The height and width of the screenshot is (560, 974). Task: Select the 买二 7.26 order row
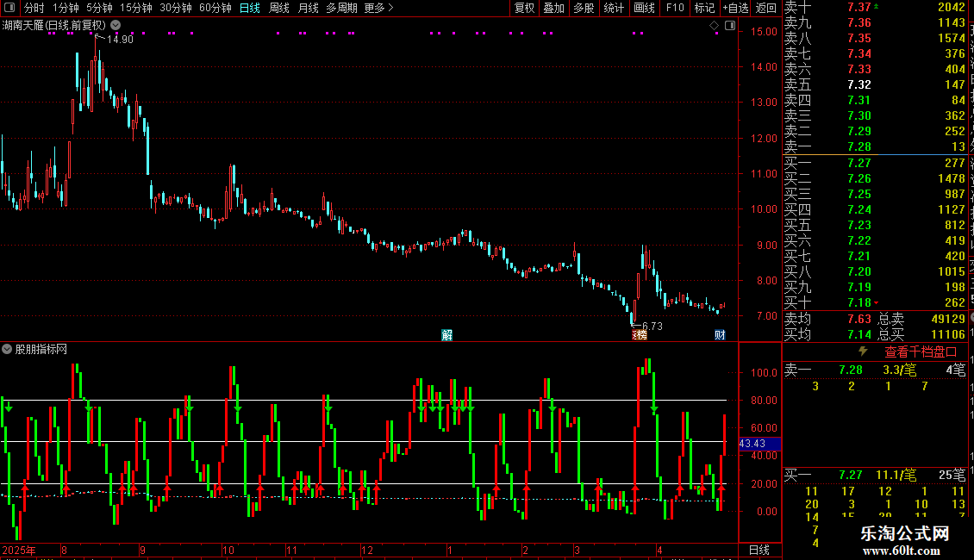coord(875,178)
